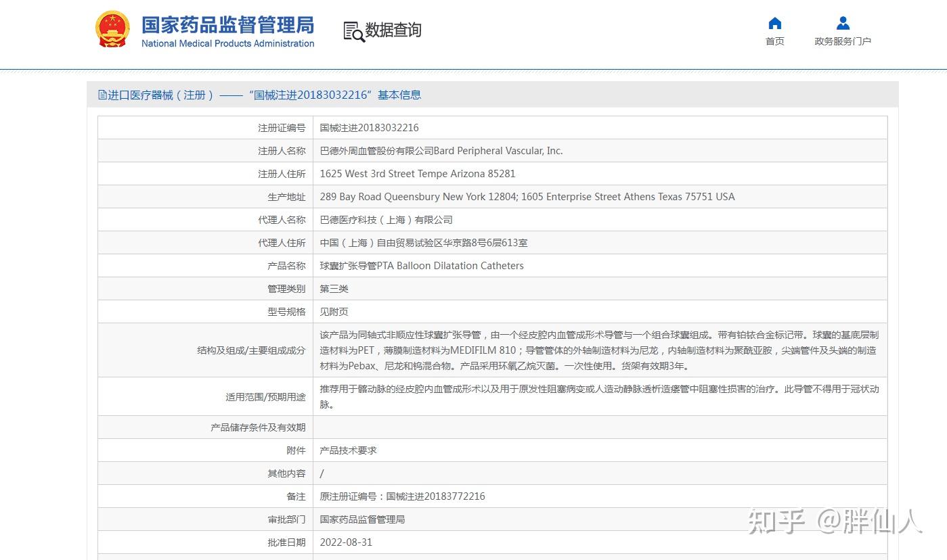Image resolution: width=947 pixels, height=560 pixels.
Task: Select 批准日期 label cell
Action: click(x=205, y=542)
